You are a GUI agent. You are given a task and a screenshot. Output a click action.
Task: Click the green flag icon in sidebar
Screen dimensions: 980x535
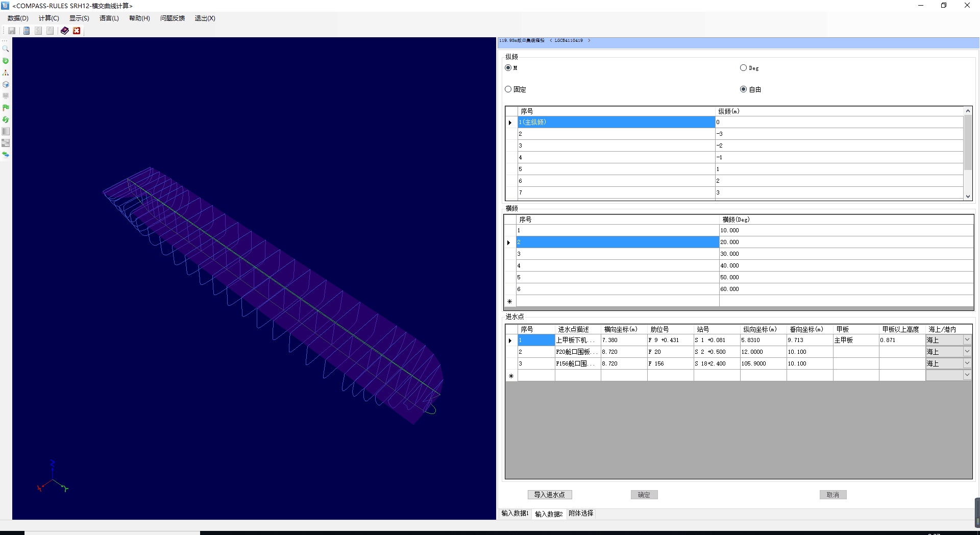click(x=6, y=108)
